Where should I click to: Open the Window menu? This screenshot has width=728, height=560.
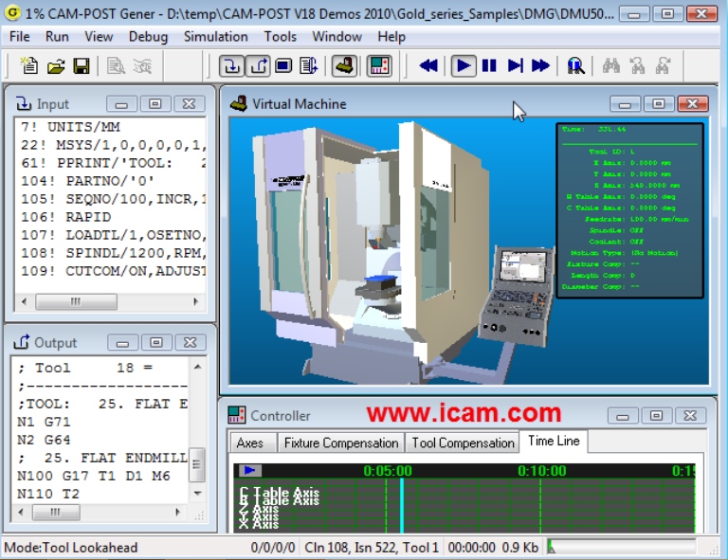(x=337, y=37)
